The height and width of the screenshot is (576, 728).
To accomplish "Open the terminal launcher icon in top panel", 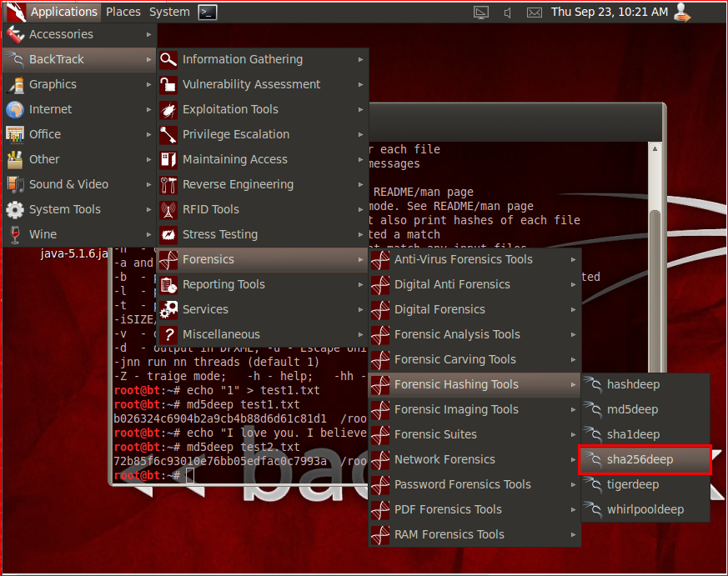I will tap(208, 12).
